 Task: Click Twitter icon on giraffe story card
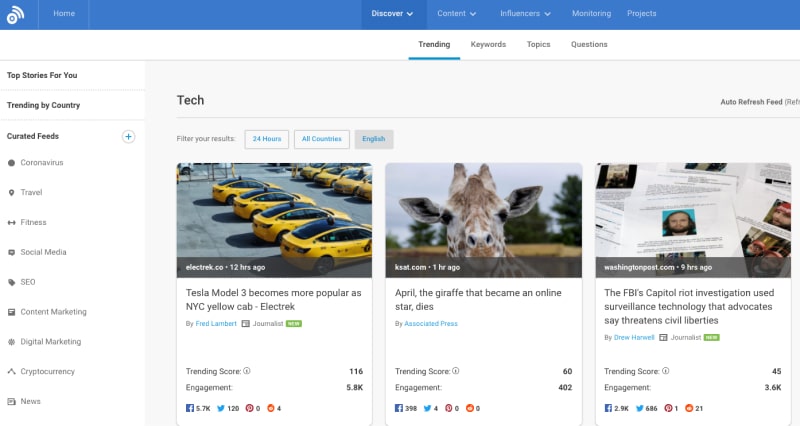tap(428, 408)
